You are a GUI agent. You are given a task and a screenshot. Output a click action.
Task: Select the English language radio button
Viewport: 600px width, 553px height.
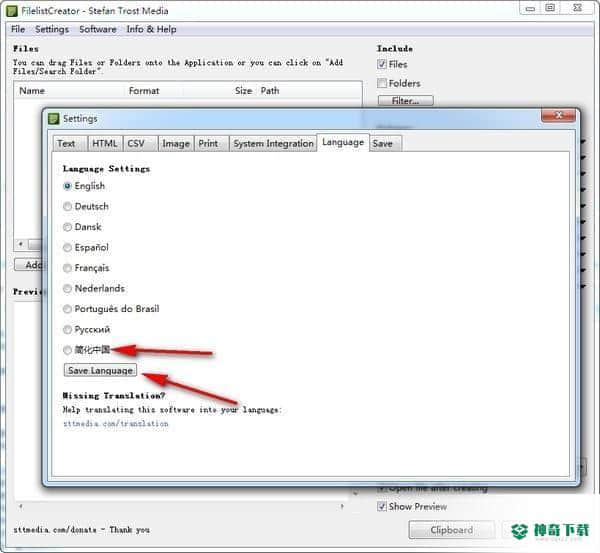click(67, 186)
